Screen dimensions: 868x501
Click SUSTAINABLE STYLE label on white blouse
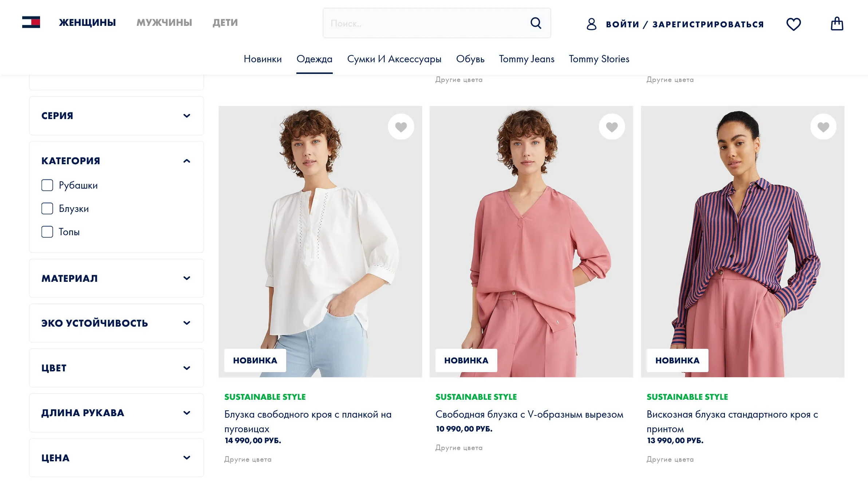pyautogui.click(x=265, y=397)
